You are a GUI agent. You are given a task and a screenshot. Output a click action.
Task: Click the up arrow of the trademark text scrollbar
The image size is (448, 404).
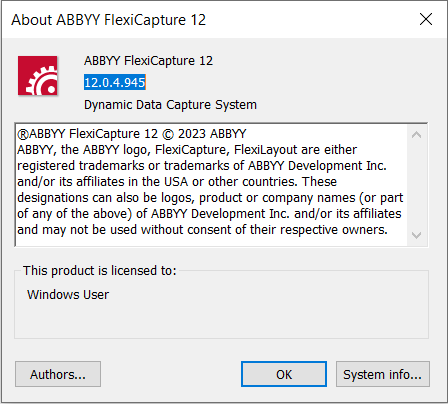[416, 135]
